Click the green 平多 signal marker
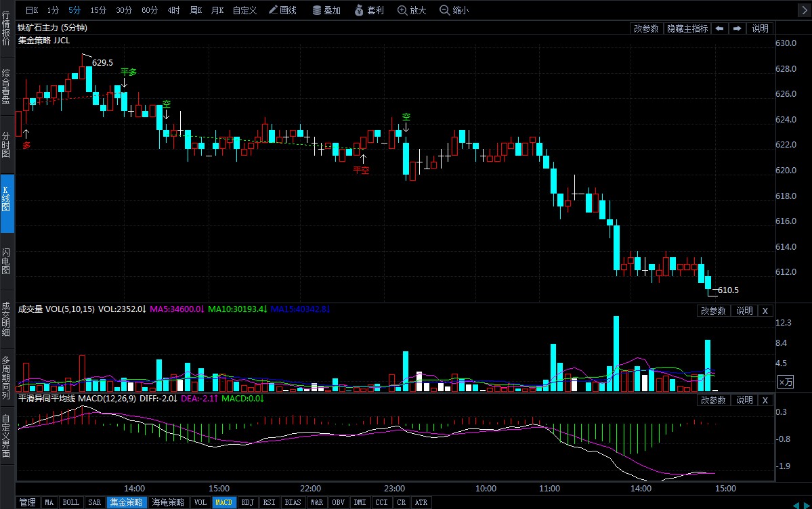Viewport: 812px width, 509px height. click(129, 72)
